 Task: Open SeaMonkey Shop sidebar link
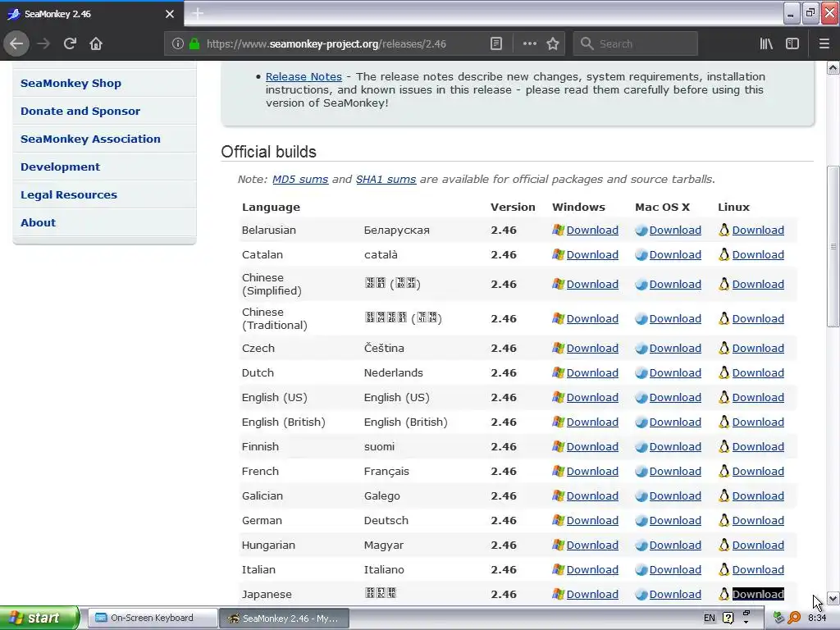71,83
